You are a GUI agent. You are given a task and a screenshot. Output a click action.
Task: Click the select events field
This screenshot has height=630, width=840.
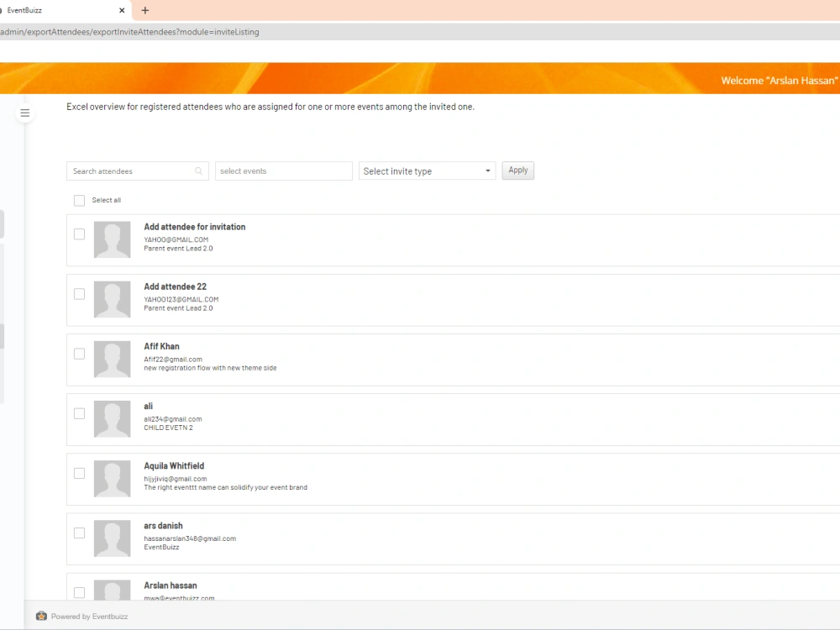pyautogui.click(x=283, y=171)
